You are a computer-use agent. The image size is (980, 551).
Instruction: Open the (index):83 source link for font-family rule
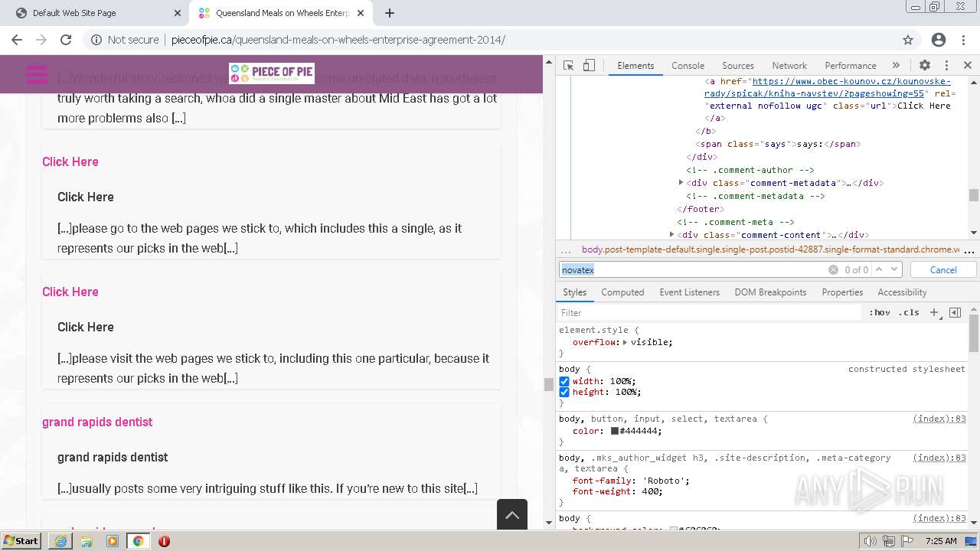coord(939,457)
